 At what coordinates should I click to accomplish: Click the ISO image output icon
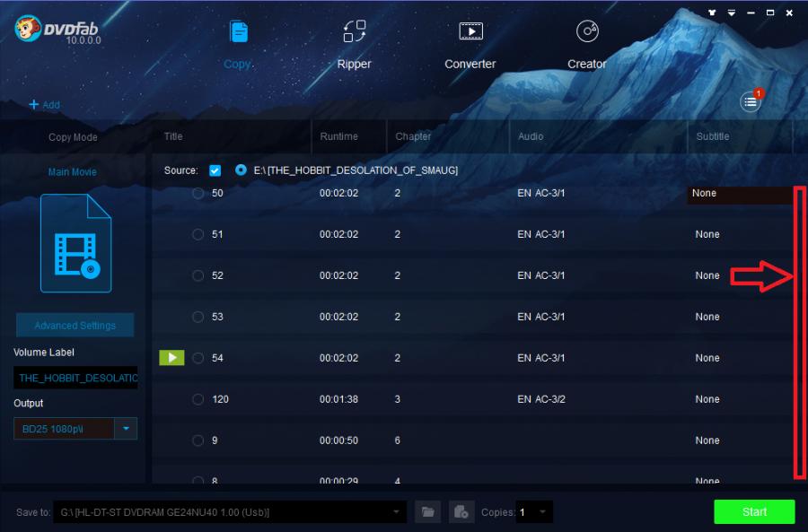tap(461, 512)
